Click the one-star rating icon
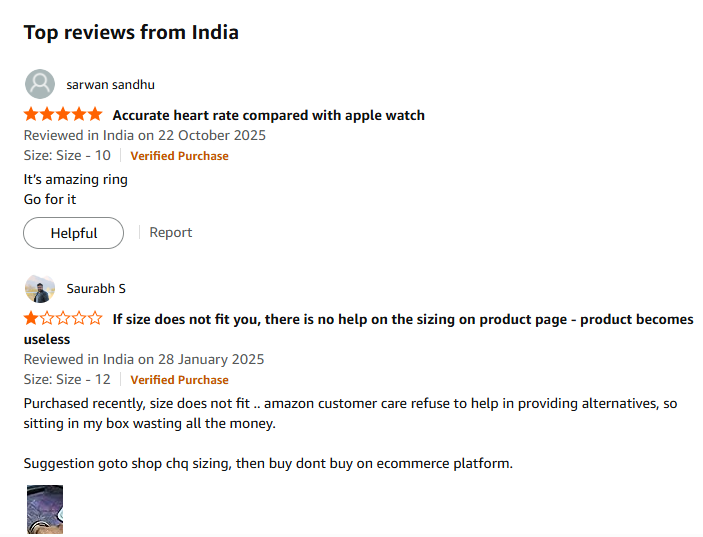703x537 pixels. tap(63, 319)
